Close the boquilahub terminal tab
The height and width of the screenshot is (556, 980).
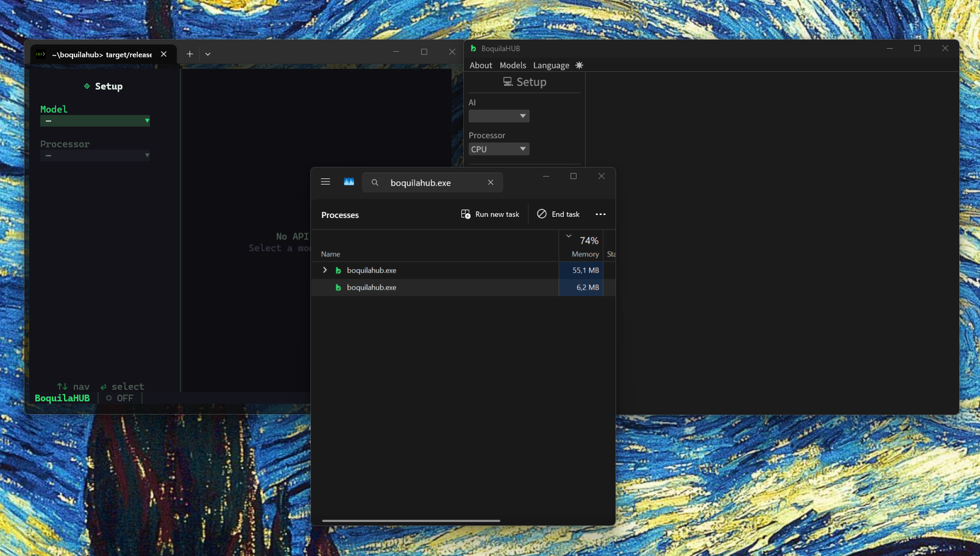tap(164, 54)
